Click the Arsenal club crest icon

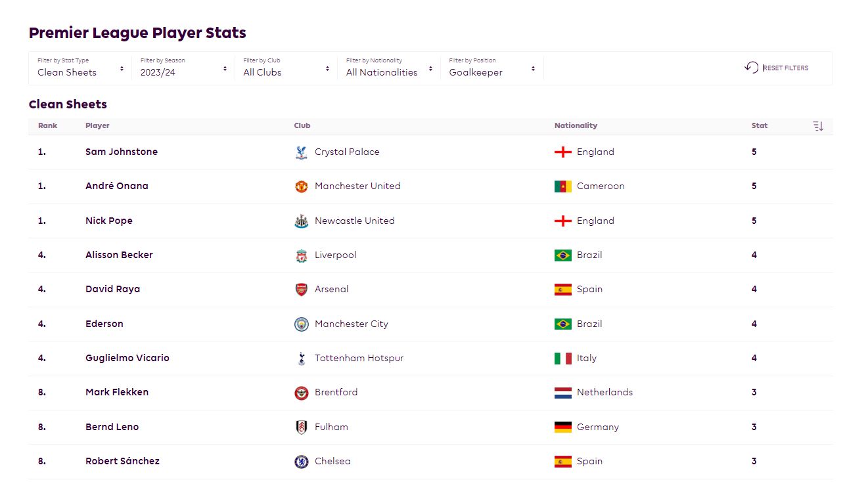[301, 290]
